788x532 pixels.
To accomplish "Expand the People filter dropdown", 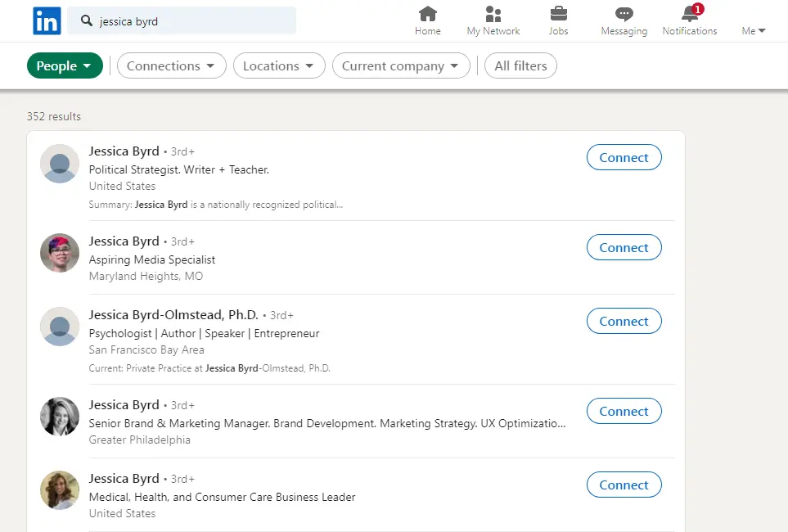I will (65, 65).
